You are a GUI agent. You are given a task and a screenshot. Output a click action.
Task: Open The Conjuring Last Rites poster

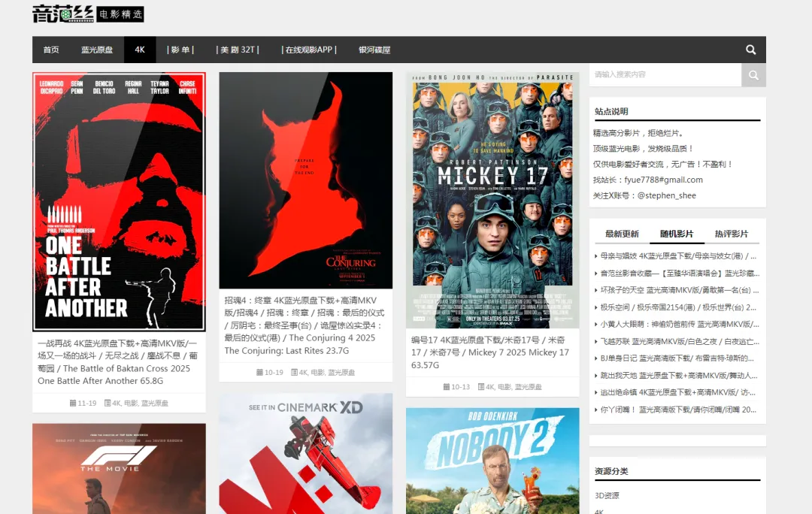click(x=305, y=180)
